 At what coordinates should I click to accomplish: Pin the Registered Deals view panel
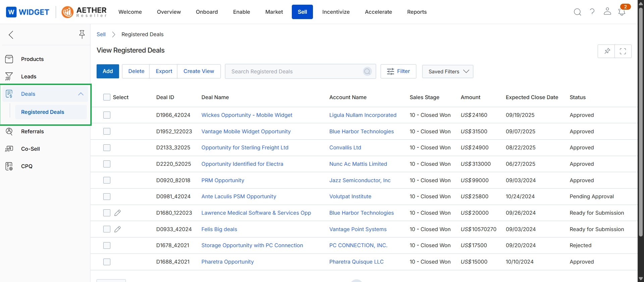pos(606,51)
